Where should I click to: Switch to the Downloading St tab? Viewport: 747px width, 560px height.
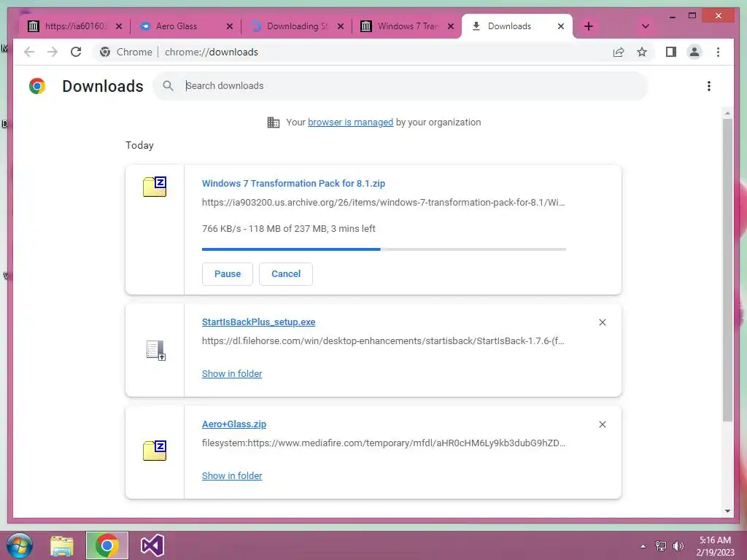click(298, 26)
